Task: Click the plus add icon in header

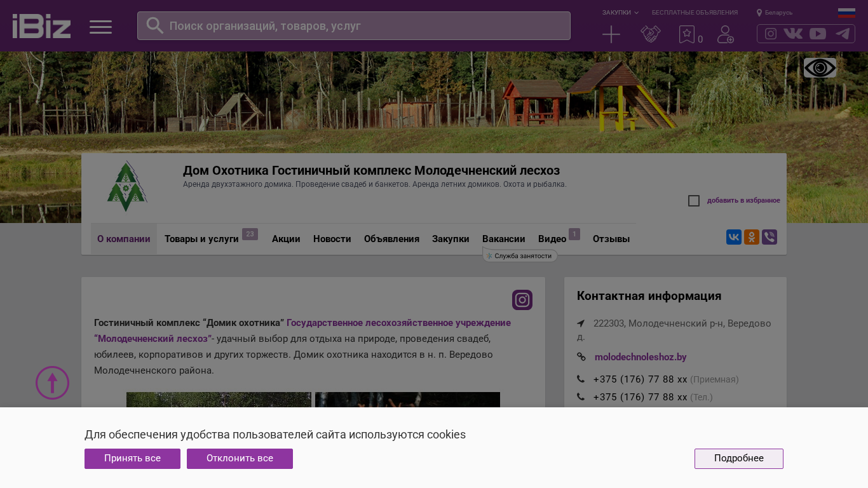Action: click(x=611, y=34)
